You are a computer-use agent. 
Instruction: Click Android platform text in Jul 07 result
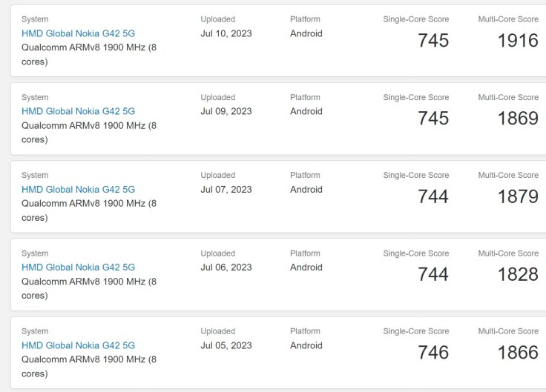(x=306, y=189)
